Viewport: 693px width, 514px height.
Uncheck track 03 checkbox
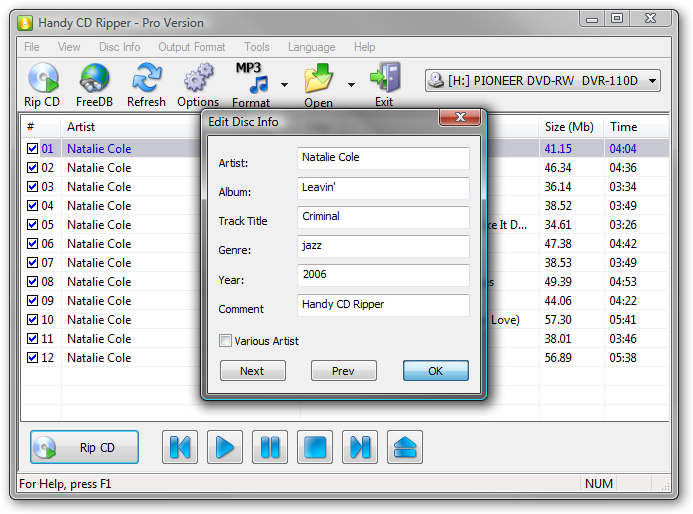click(x=32, y=187)
